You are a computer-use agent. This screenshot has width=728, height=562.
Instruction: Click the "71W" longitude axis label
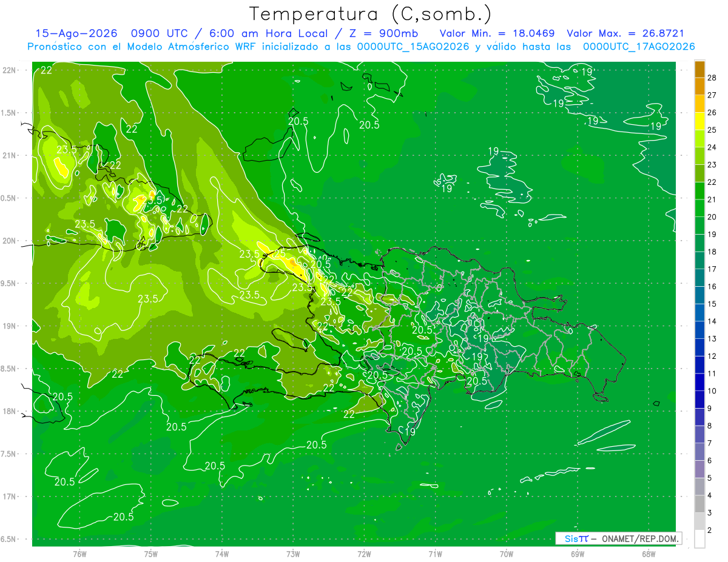point(435,553)
